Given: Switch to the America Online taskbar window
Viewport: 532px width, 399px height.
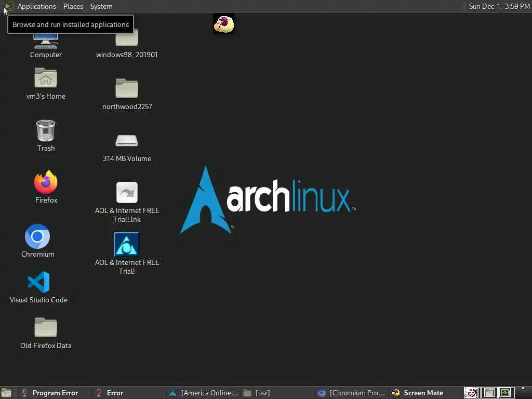Looking at the screenshot, I should (204, 393).
